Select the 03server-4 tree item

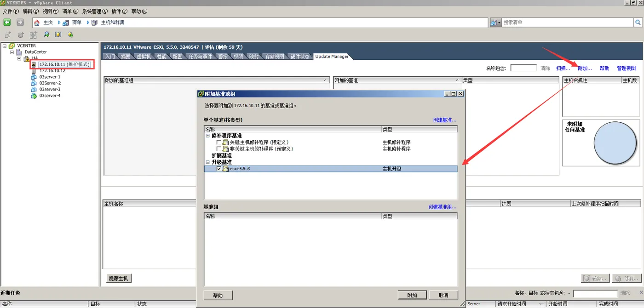pyautogui.click(x=50, y=96)
